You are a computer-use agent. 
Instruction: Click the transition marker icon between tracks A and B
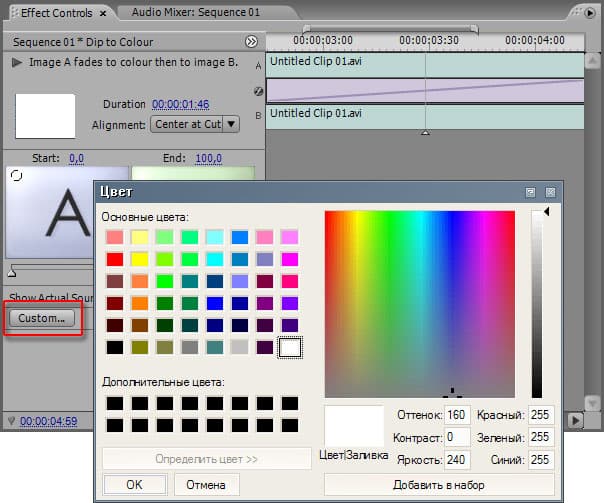pos(258,91)
